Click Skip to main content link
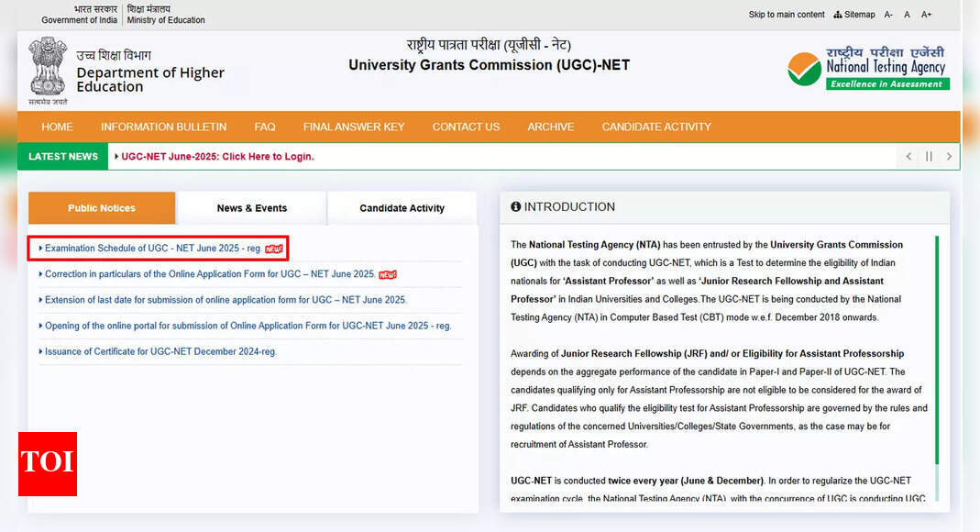Viewport: 980px width, 532px height. pyautogui.click(x=787, y=15)
